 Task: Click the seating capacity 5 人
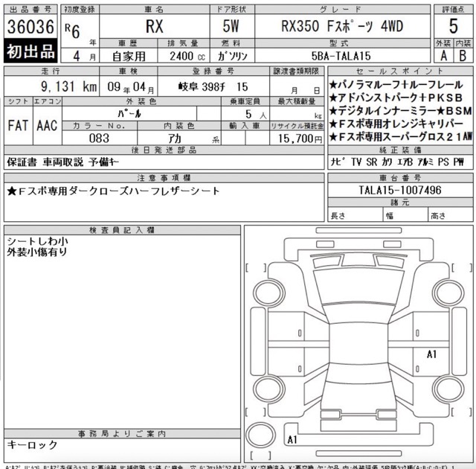point(256,114)
